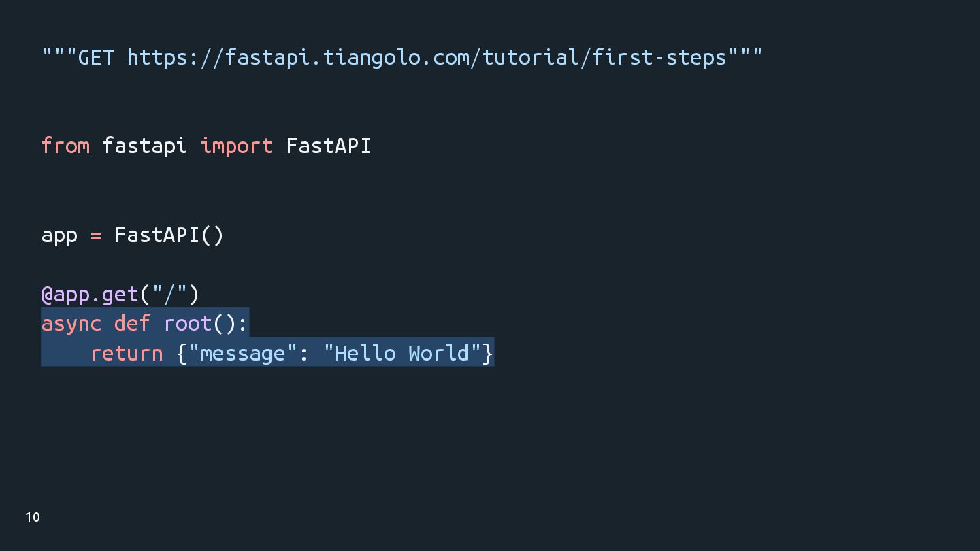
Task: Click the 'def' keyword
Action: pyautogui.click(x=133, y=323)
